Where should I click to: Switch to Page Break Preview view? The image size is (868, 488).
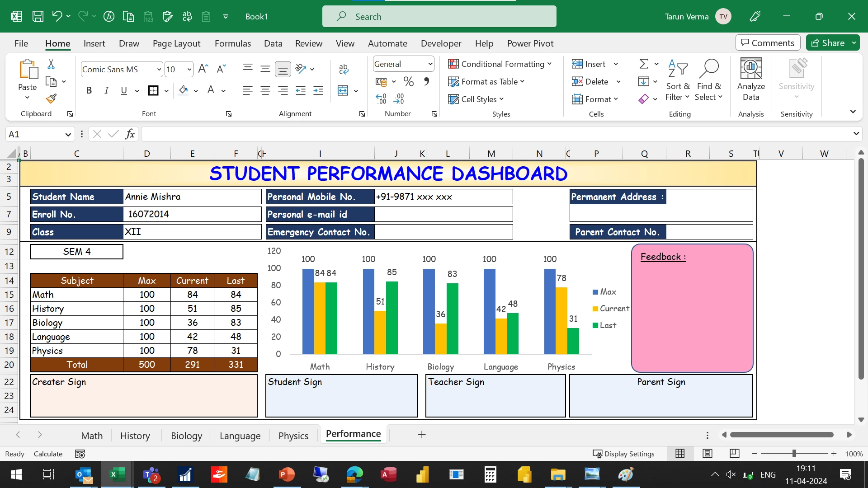pyautogui.click(x=735, y=453)
